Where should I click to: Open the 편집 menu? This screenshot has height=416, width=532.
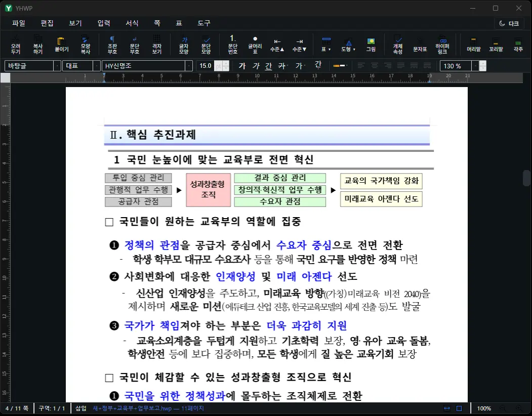(x=47, y=23)
